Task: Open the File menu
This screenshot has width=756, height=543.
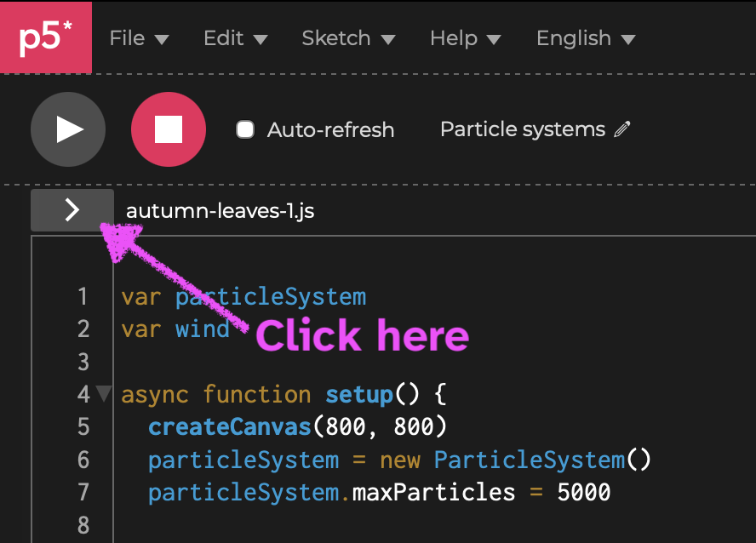Action: 139,38
